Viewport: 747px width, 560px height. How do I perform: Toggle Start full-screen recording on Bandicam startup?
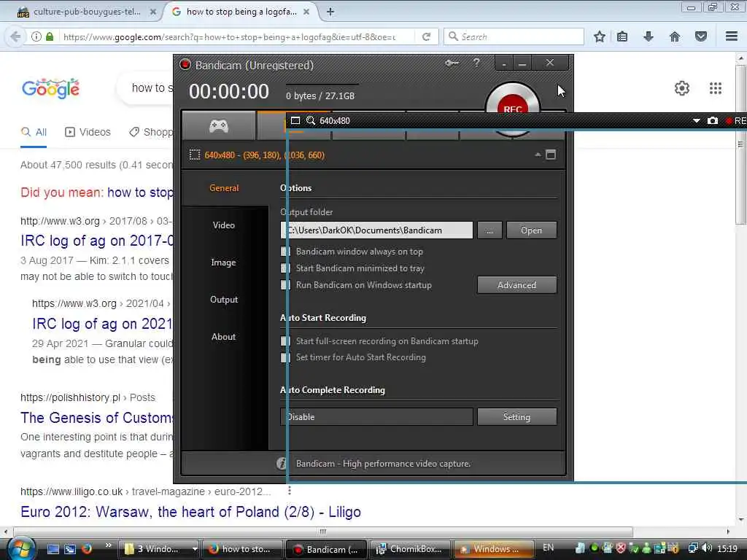click(285, 341)
